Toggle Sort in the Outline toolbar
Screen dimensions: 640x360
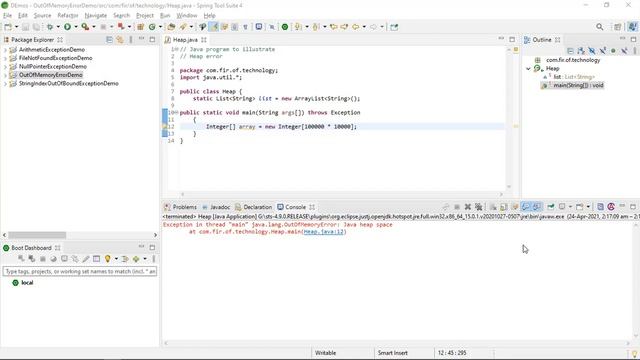[581, 51]
